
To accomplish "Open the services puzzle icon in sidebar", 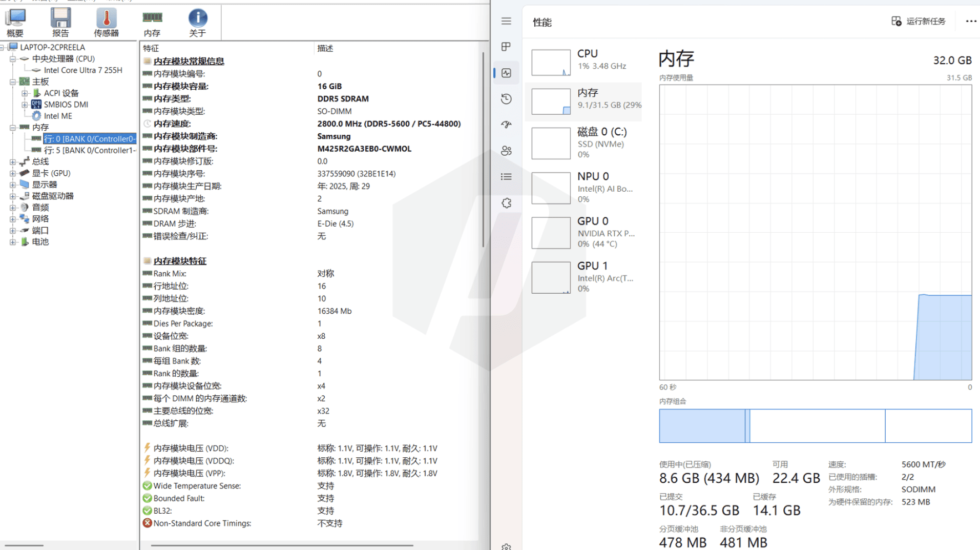I will click(x=506, y=203).
